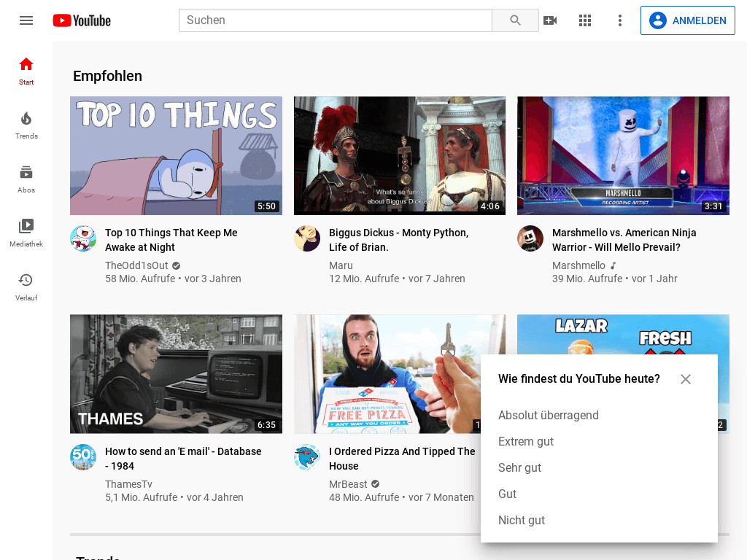Click the YouTube logo
Screen dimensions: 747x560
[x=82, y=20]
